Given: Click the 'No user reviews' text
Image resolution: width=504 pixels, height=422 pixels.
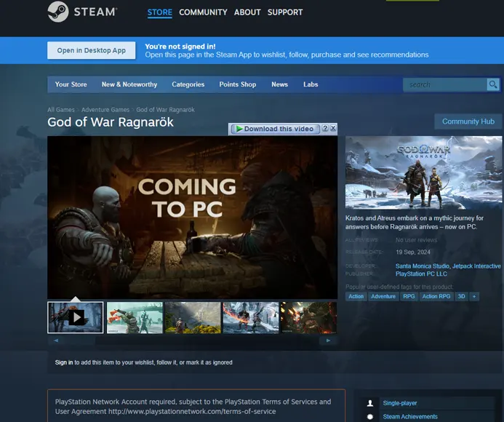Looking at the screenshot, I should (x=416, y=240).
